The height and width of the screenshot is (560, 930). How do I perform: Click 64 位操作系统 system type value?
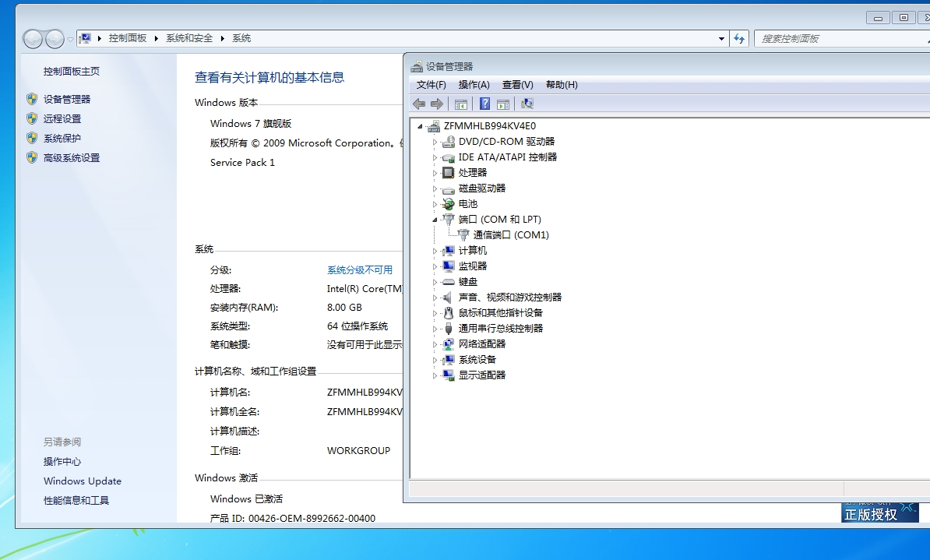(358, 326)
